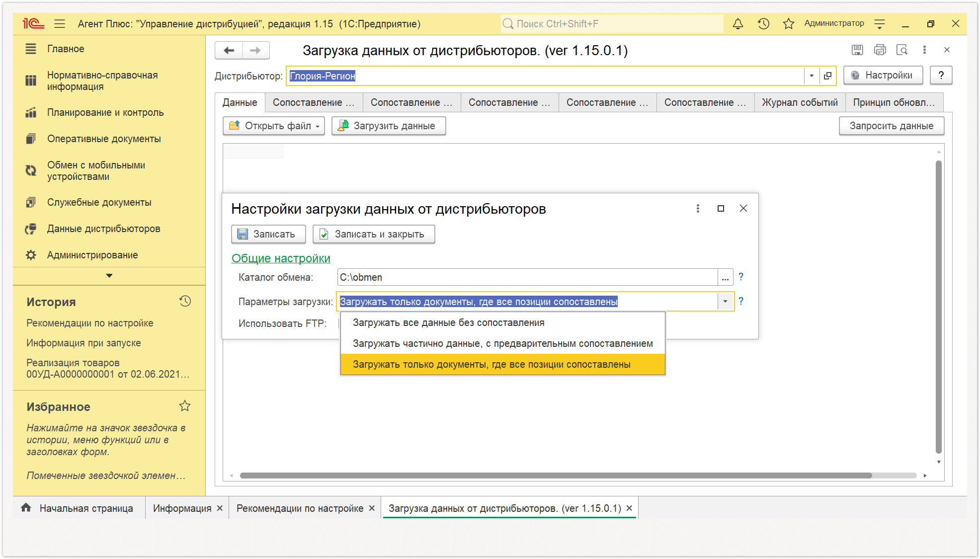
Task: Open the selected distributor via the open-link icon
Action: coord(827,76)
